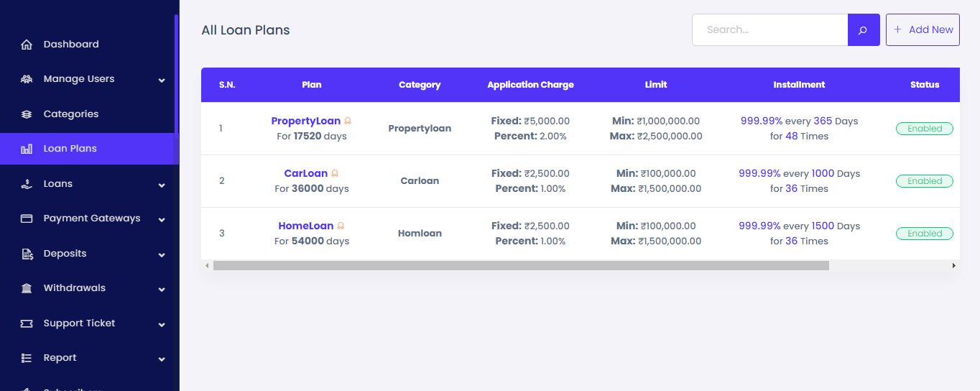Open Categories from the sidebar
The width and height of the screenshot is (980, 391).
[x=70, y=114]
